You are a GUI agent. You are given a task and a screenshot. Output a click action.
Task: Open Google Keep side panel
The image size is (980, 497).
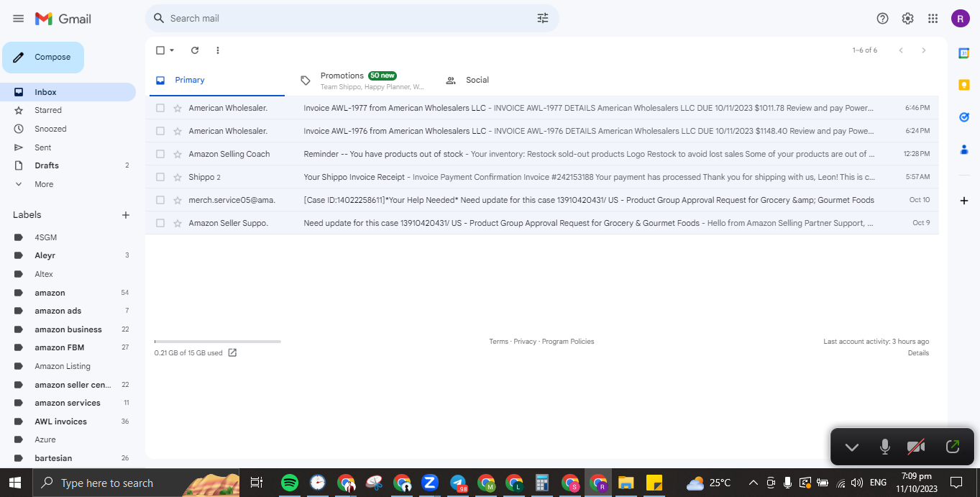pos(964,85)
